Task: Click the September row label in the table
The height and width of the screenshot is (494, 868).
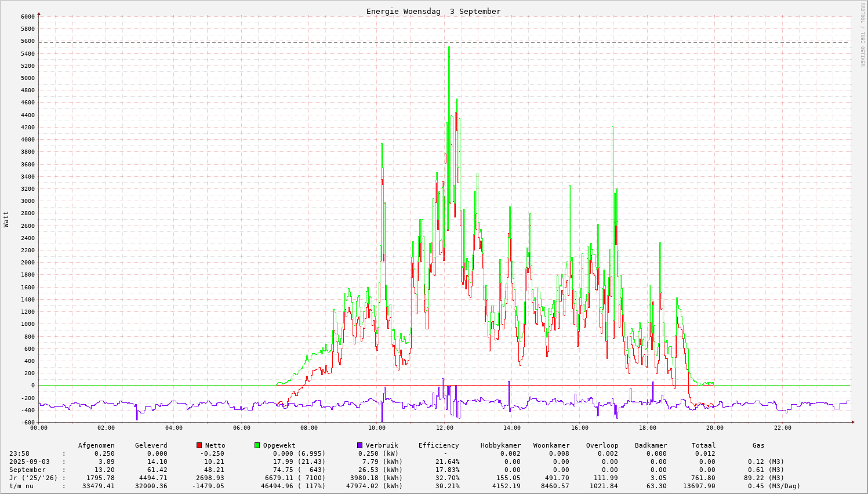Action: coord(27,470)
